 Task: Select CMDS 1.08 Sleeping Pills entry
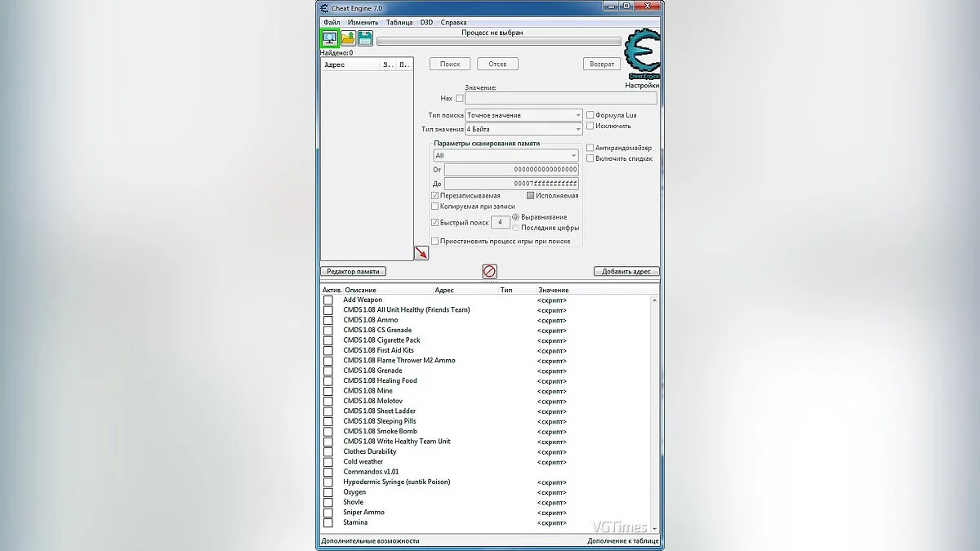click(x=380, y=421)
